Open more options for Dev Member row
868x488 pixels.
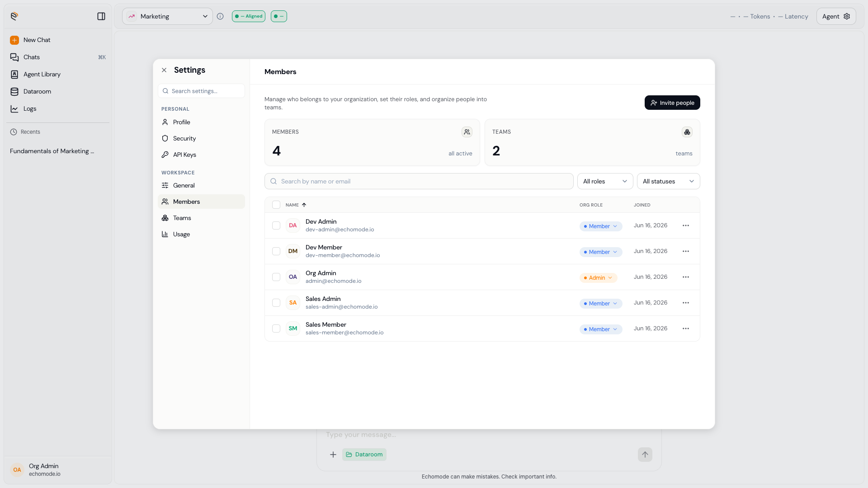(686, 251)
